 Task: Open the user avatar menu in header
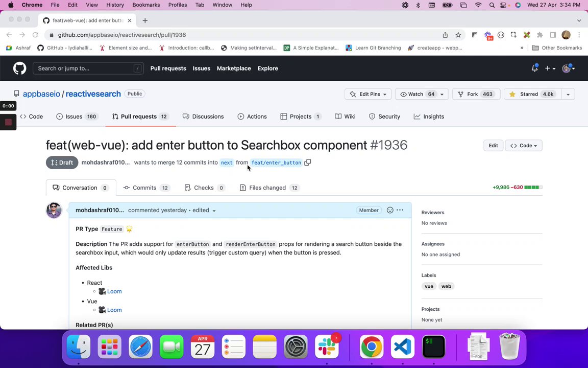(569, 68)
